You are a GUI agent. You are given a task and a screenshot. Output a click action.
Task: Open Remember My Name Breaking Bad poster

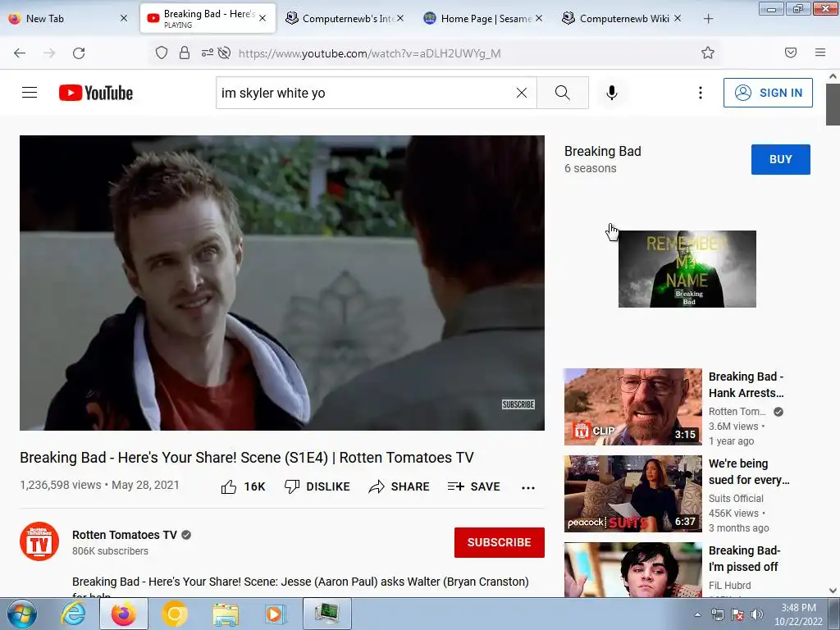(687, 269)
